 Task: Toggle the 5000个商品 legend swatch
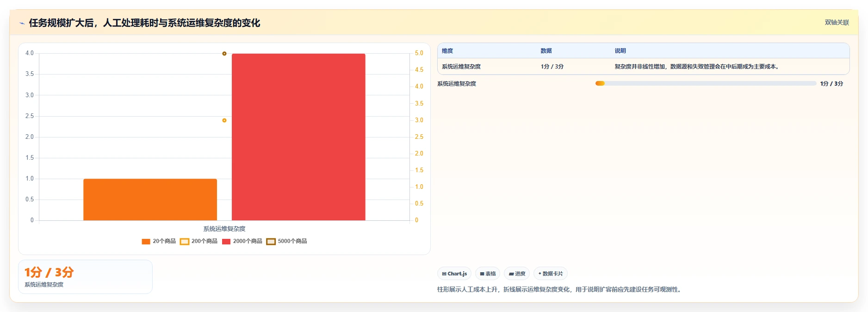(x=271, y=242)
